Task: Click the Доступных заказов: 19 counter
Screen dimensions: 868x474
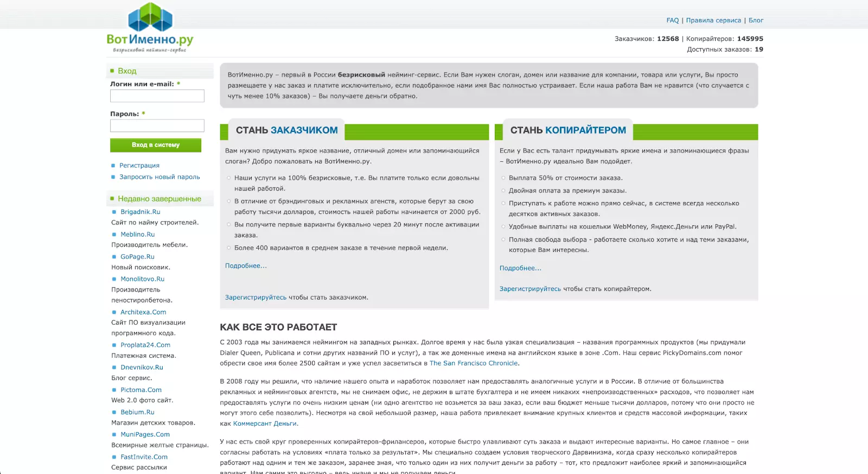Action: 725,49
